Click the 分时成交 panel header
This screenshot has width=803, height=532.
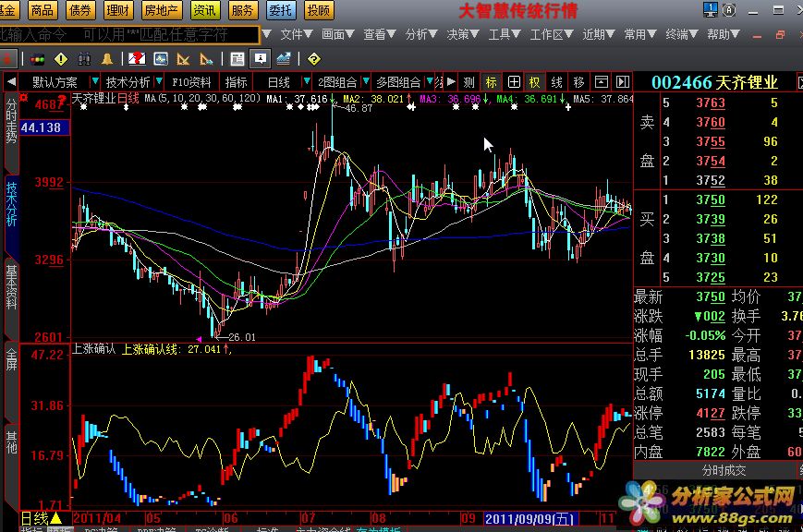724,470
